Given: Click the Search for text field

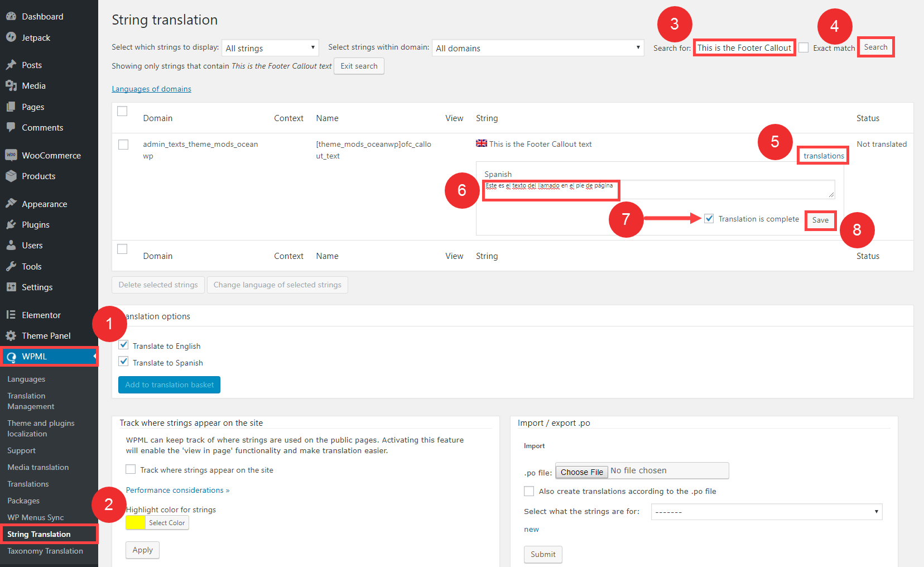Looking at the screenshot, I should tap(744, 47).
